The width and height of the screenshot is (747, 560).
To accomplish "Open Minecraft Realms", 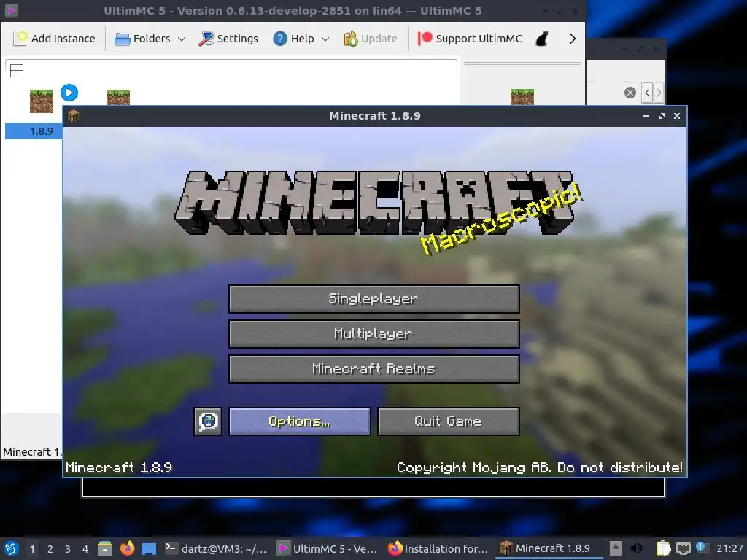I will coord(374,368).
